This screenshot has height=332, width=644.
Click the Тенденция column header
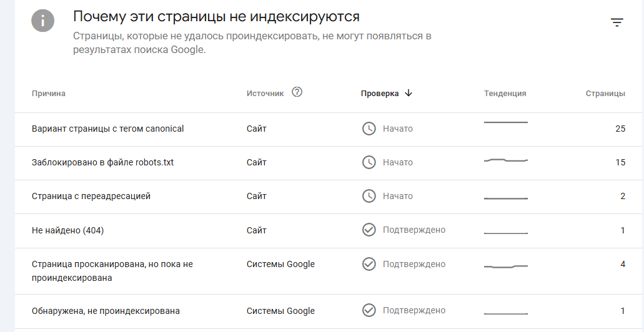coord(505,94)
